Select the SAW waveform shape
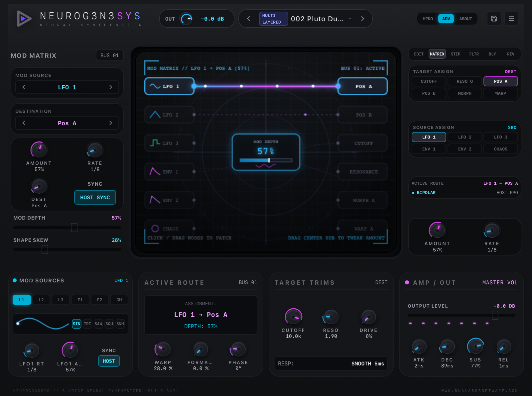Viewport: 532px width, 396px height. [x=98, y=324]
